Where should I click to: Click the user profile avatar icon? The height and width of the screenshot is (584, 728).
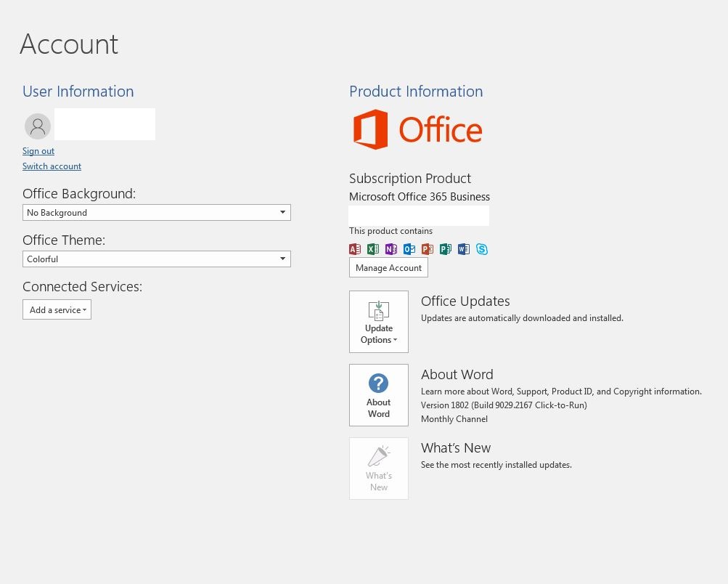coord(38,126)
